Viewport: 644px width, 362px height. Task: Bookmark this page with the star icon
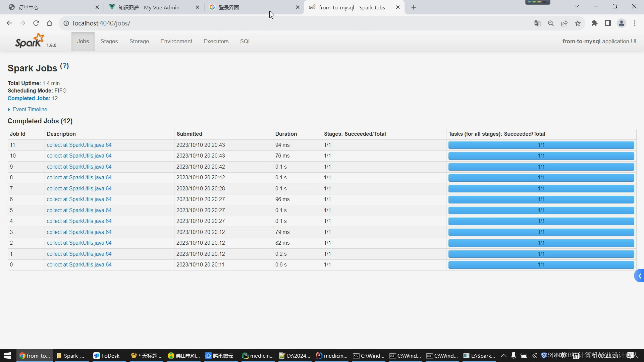click(x=578, y=23)
